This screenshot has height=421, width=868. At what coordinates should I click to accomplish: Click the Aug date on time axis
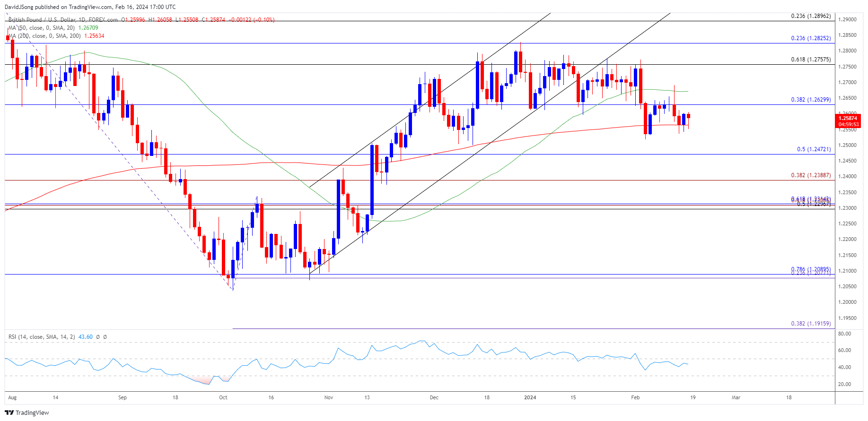[12, 398]
